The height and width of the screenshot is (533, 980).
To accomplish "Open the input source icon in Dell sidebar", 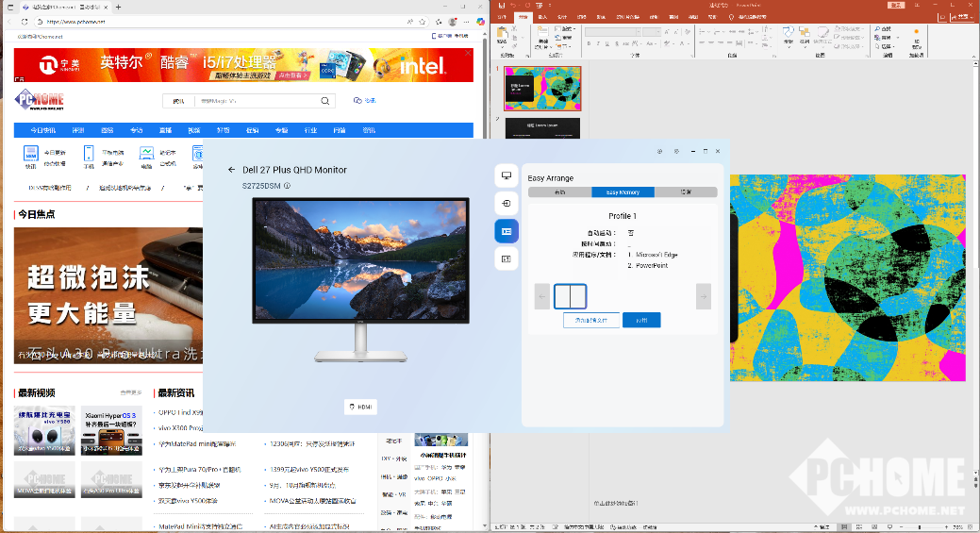I will pos(507,203).
